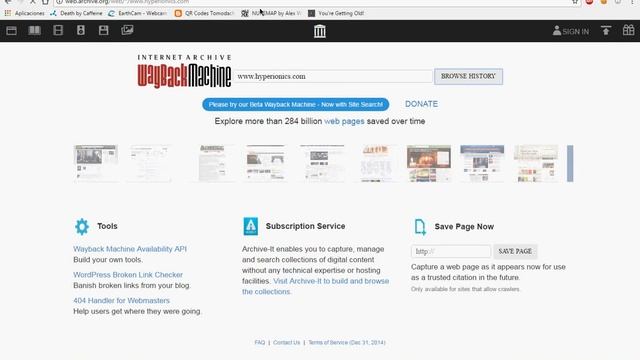Screen dimensions: 640x360
Task: Click the Save Page Now document icon
Action: tap(420, 227)
